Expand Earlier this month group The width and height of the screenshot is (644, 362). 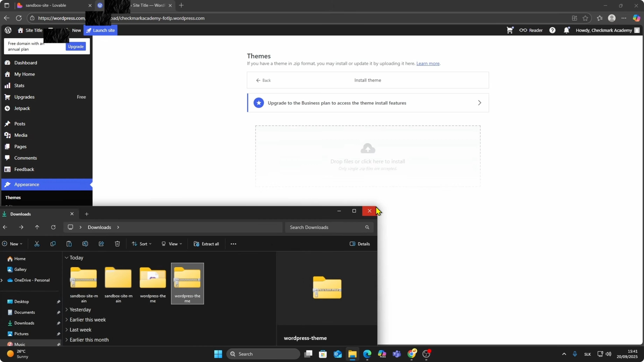[x=66, y=340]
